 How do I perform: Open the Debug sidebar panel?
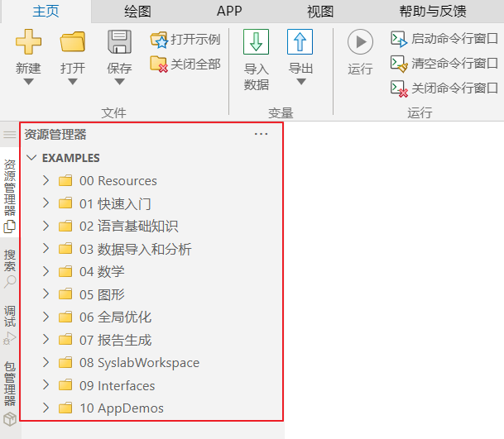(10, 323)
